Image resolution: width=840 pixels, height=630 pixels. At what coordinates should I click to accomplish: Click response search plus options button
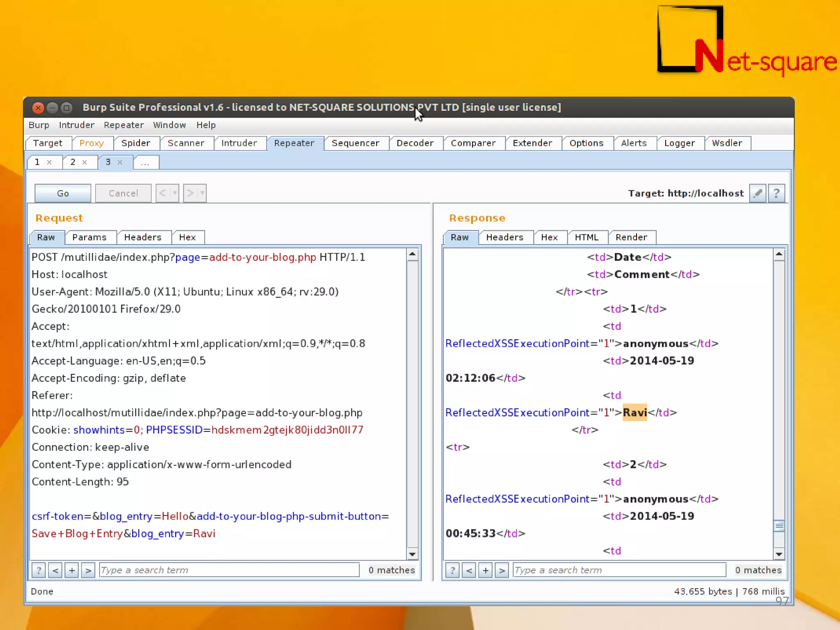[x=485, y=570]
